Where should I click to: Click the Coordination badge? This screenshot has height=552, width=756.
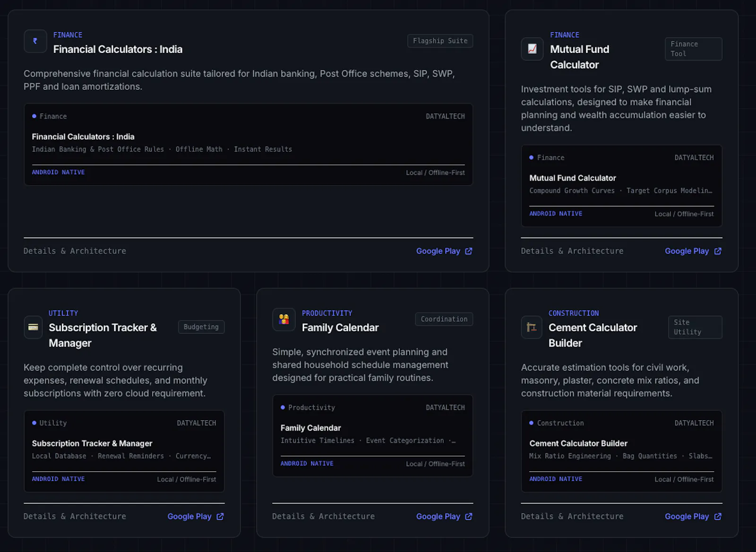444,319
